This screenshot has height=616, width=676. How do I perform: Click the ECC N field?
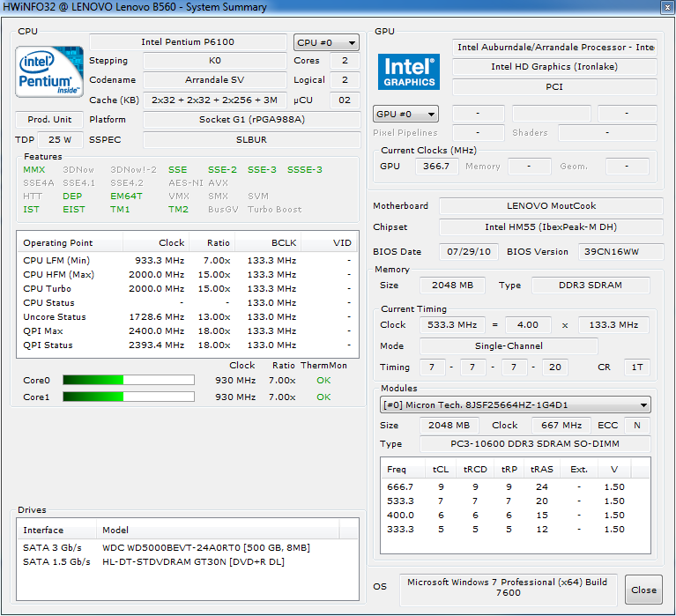637,425
